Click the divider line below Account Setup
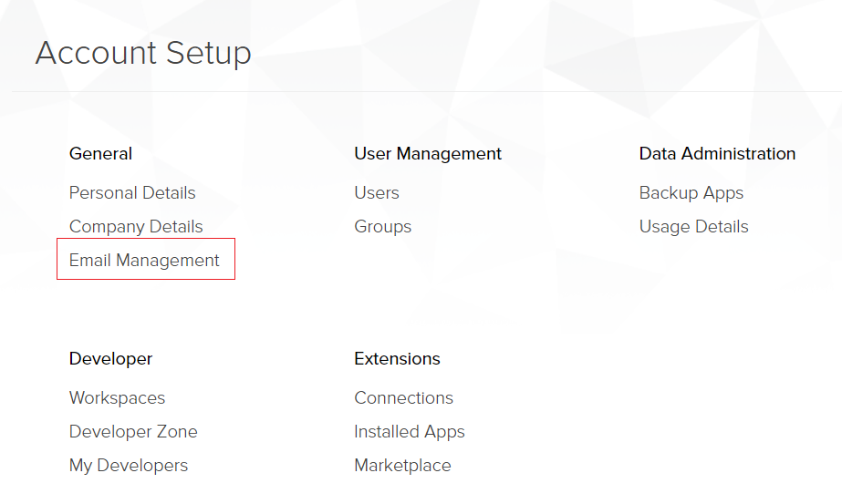 (427, 92)
